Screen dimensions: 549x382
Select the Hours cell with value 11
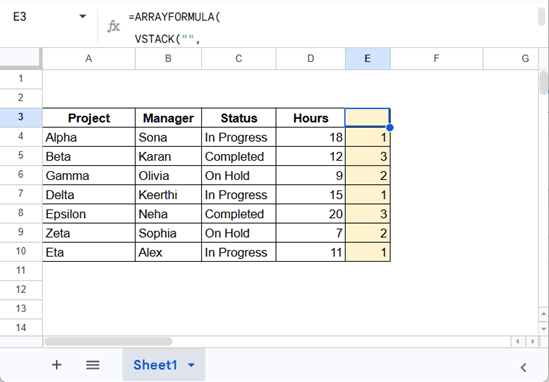click(x=311, y=252)
